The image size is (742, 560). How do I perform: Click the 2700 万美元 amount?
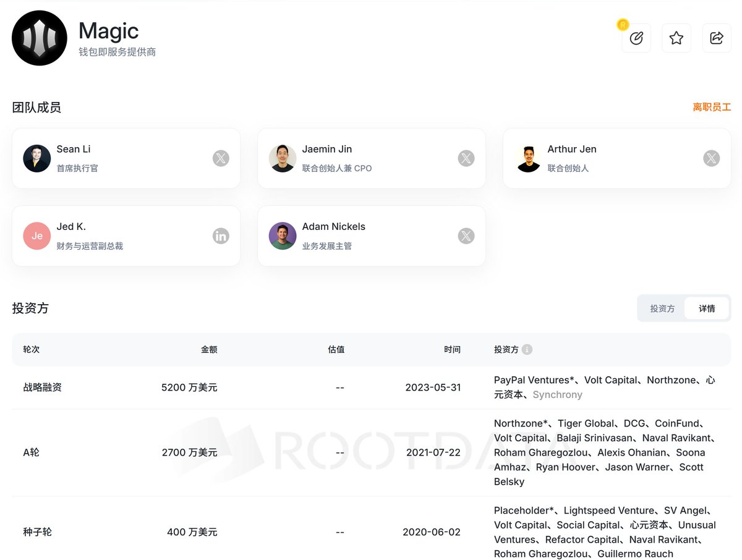(189, 452)
